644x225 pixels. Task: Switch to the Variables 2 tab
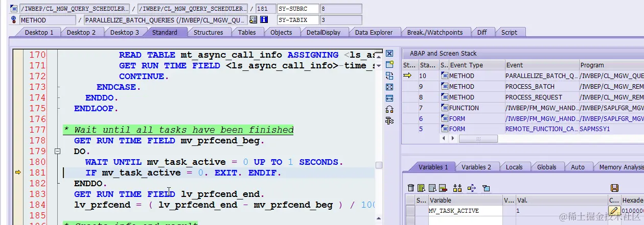pos(476,167)
